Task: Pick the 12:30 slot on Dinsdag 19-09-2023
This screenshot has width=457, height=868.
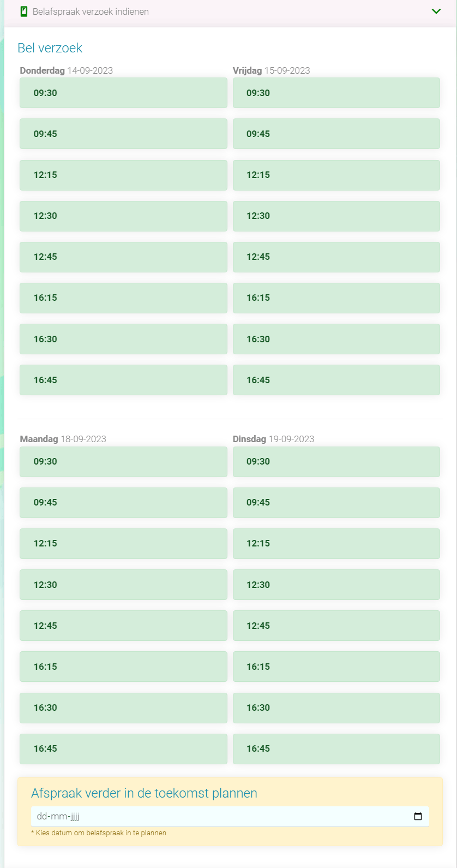Action: (x=336, y=585)
